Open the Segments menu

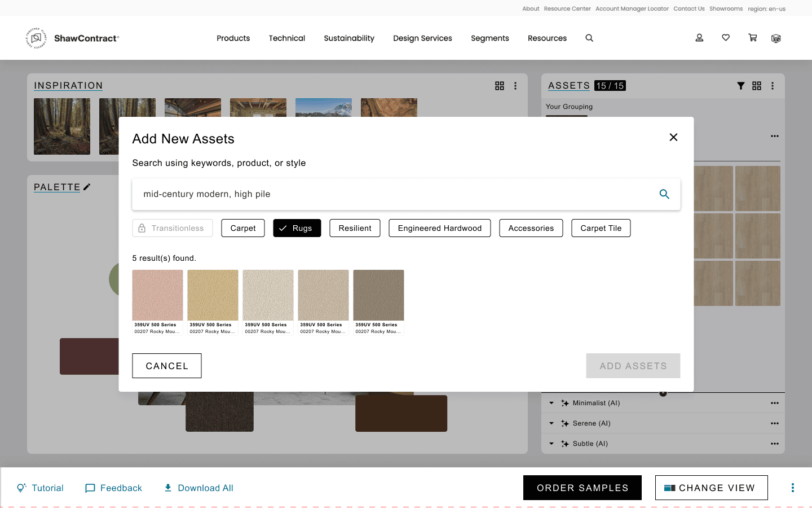(x=490, y=38)
